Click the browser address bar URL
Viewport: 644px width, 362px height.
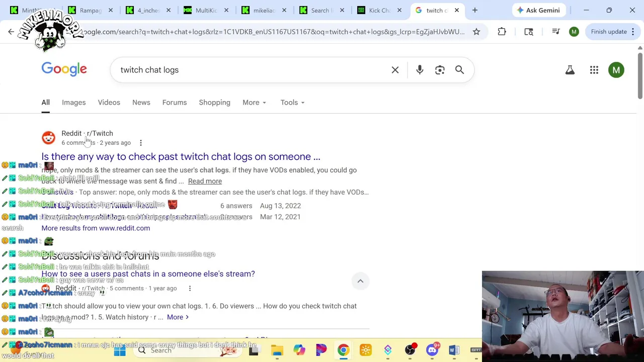pyautogui.click(x=274, y=32)
